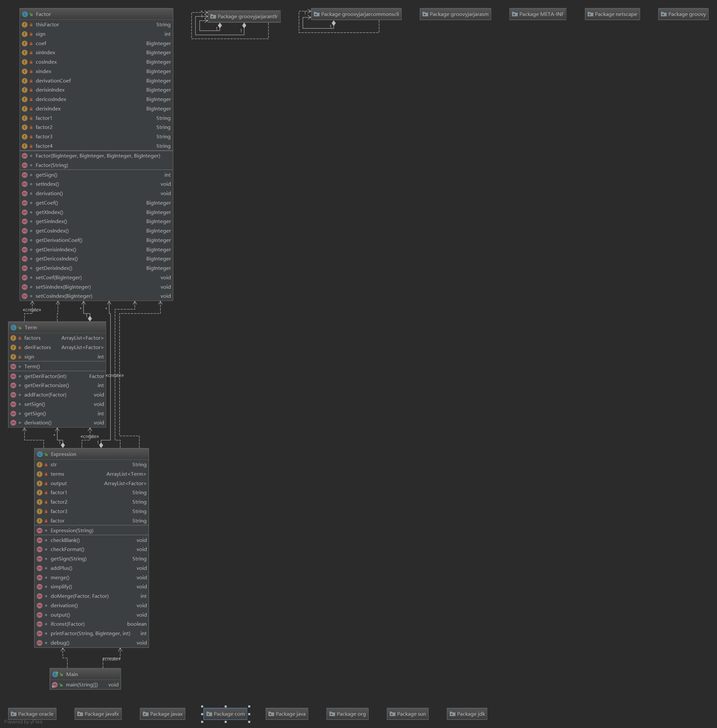This screenshot has height=728, width=717.
Task: Select the main(String[]) method in Main
Action: click(82, 685)
